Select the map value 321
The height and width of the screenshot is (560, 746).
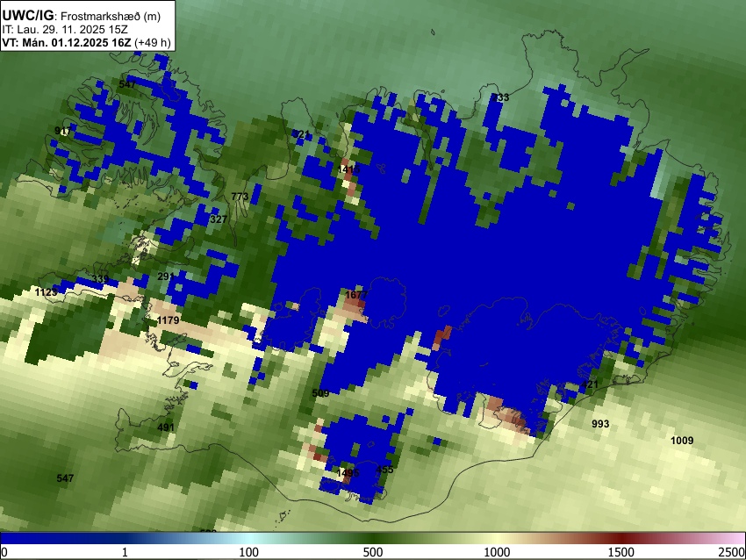[301, 134]
